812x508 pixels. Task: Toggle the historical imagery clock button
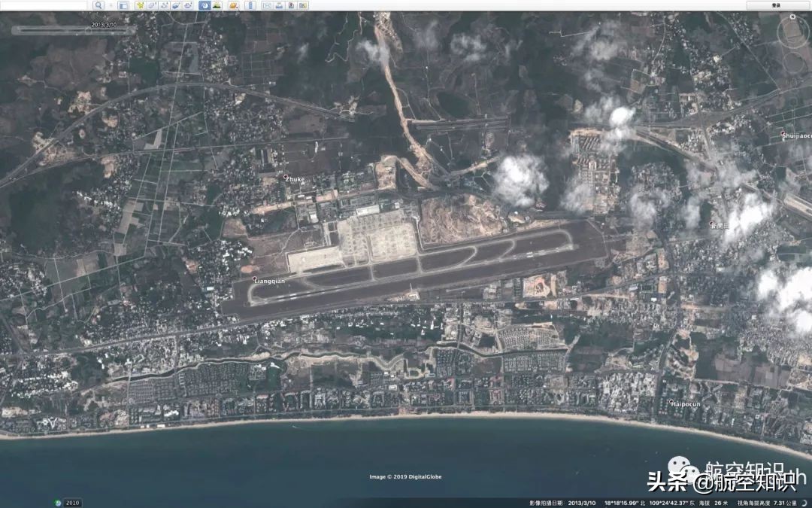point(205,5)
